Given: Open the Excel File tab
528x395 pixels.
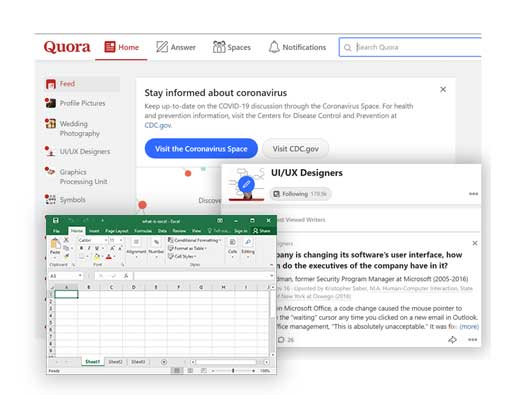Looking at the screenshot, I should click(x=56, y=231).
